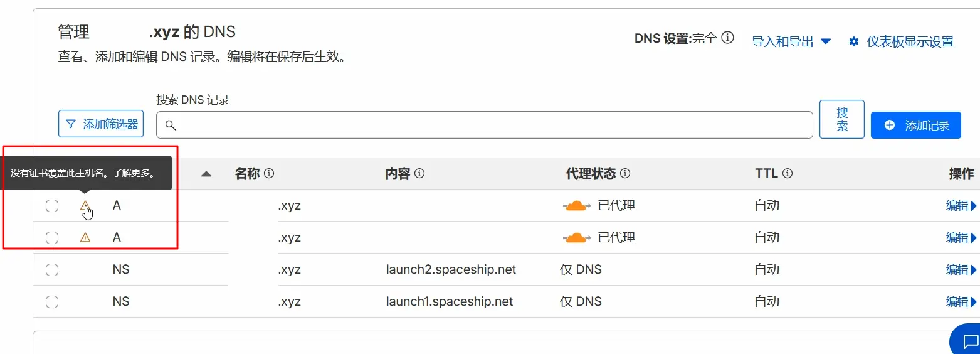This screenshot has width=980, height=354.
Task: Check the second A record checkbox
Action: click(x=52, y=238)
